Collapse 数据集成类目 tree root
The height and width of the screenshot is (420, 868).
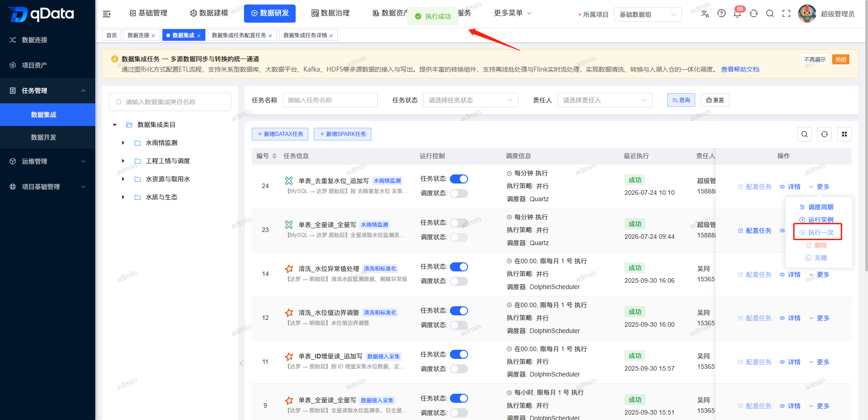pyautogui.click(x=115, y=125)
